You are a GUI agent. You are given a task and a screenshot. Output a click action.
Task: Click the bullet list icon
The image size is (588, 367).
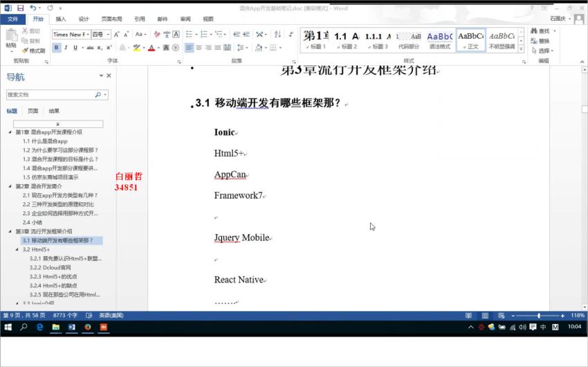(189, 35)
